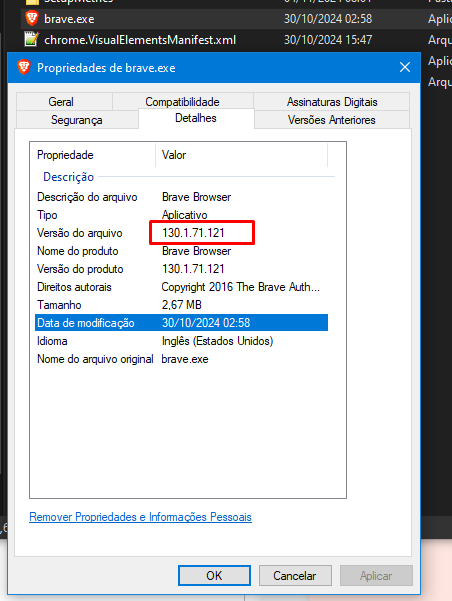
Task: Select chrome.VisualElementsManifest.xml in Explorer list
Action: (140, 40)
